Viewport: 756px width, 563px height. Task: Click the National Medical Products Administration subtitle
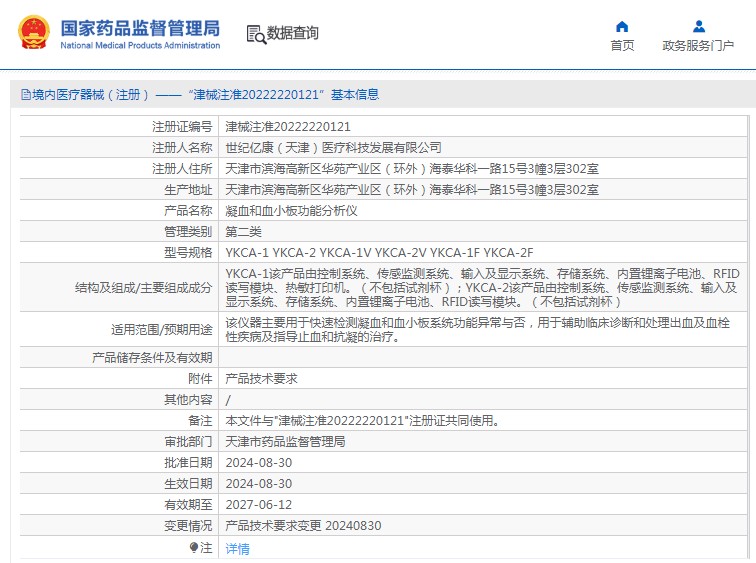pyautogui.click(x=140, y=46)
